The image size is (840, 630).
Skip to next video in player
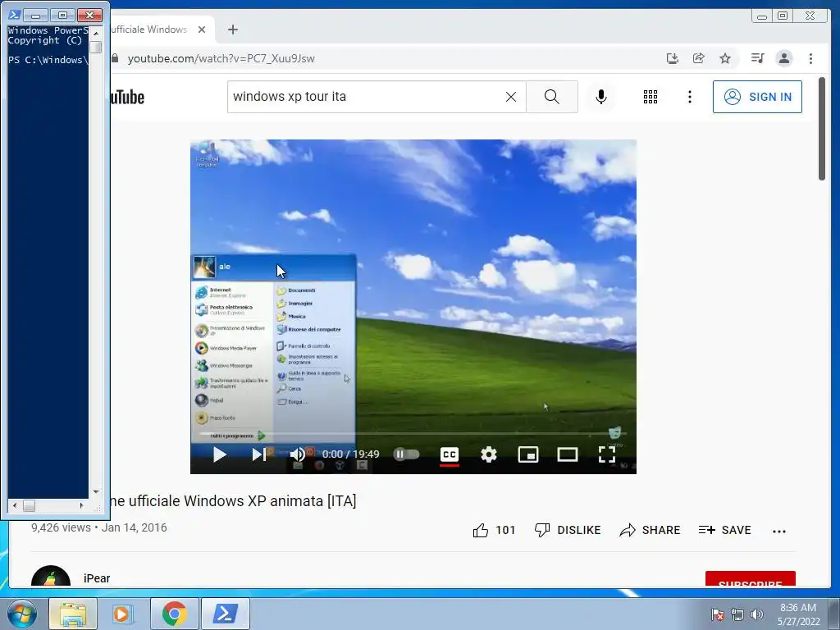[258, 454]
